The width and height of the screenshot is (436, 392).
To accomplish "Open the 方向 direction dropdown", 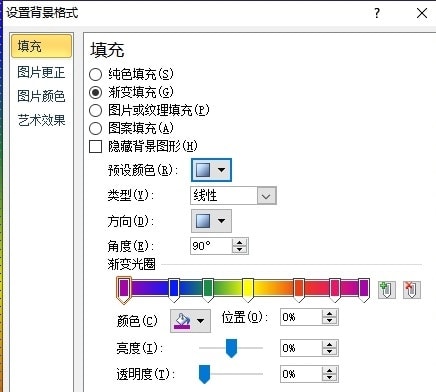I will pyautogui.click(x=211, y=221).
